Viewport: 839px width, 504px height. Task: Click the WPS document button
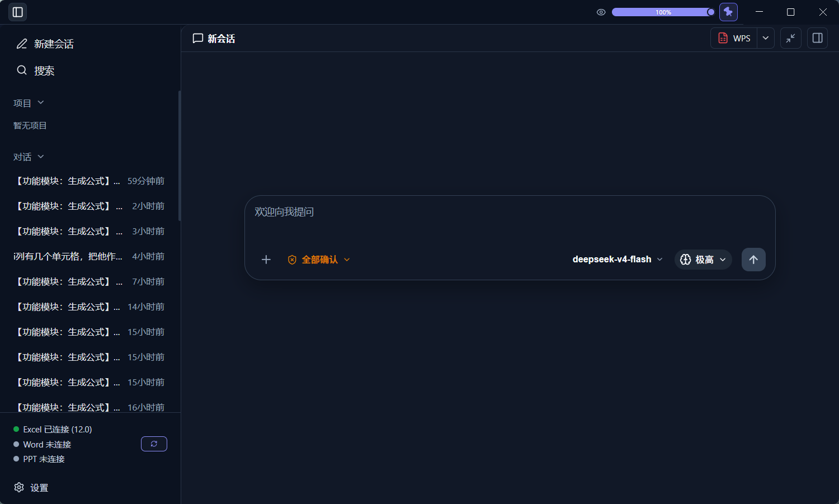tap(734, 38)
